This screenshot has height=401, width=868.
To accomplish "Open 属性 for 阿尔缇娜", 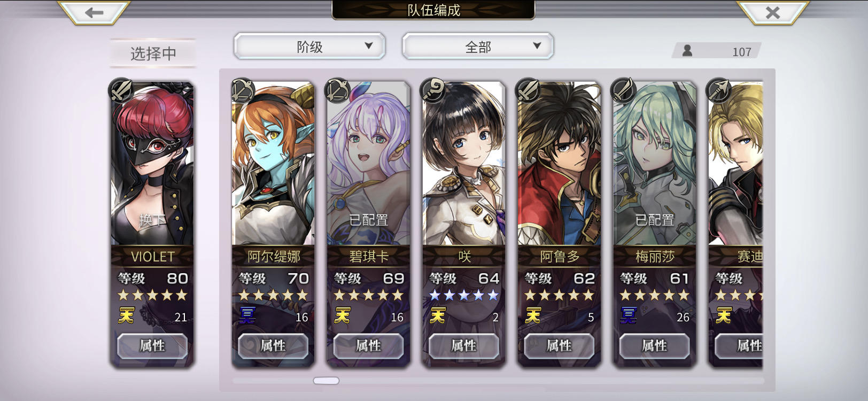I will click(x=273, y=346).
